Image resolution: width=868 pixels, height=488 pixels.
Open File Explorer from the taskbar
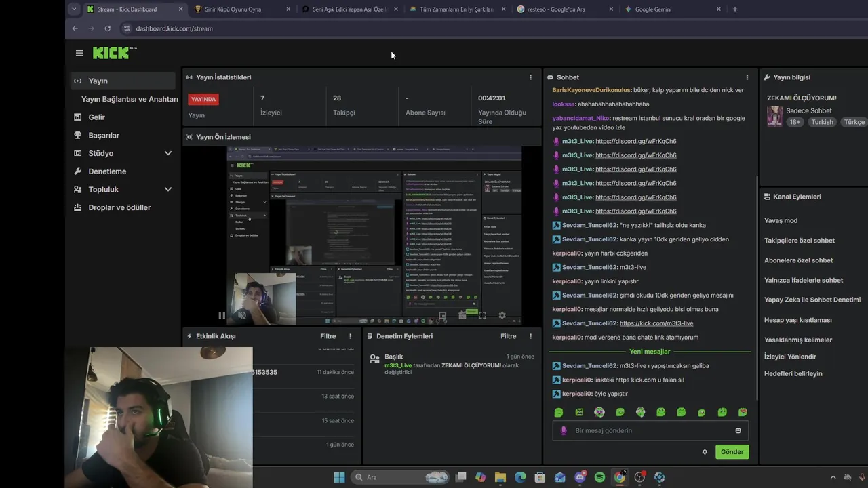[x=500, y=477]
